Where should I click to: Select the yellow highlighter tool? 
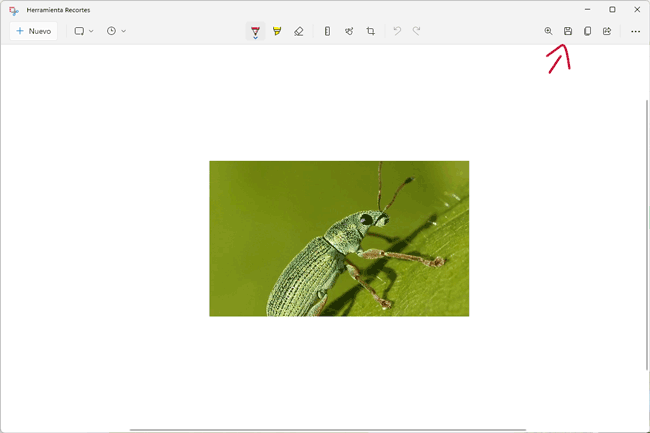tap(277, 31)
